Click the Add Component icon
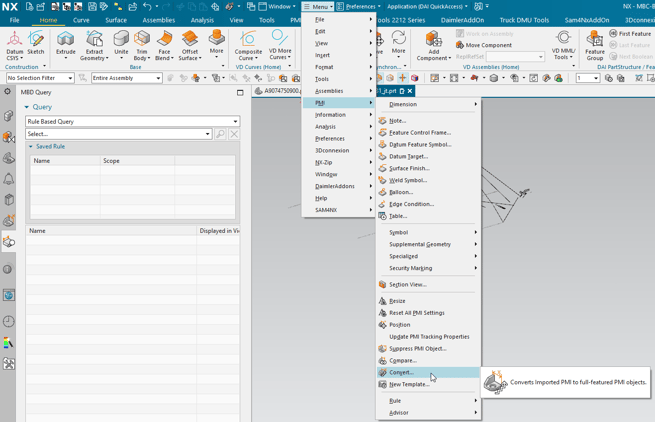655x422 pixels. tap(433, 41)
